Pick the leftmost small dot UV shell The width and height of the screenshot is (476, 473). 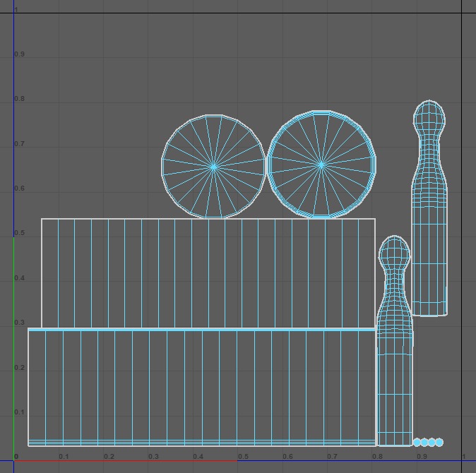click(417, 443)
